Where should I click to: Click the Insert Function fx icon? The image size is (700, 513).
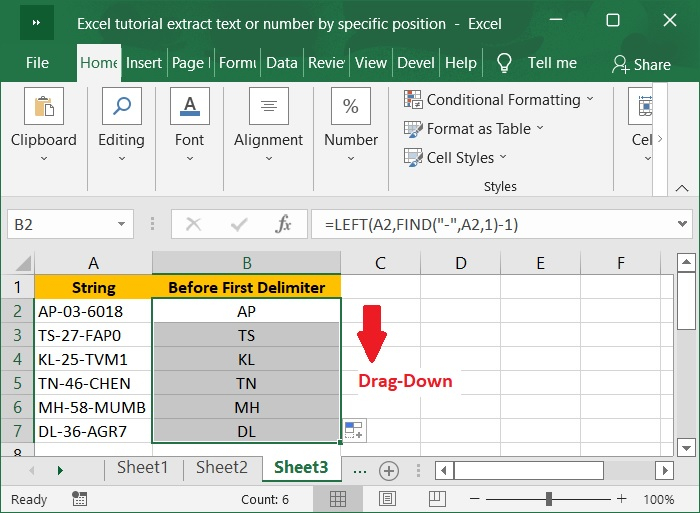(x=283, y=225)
